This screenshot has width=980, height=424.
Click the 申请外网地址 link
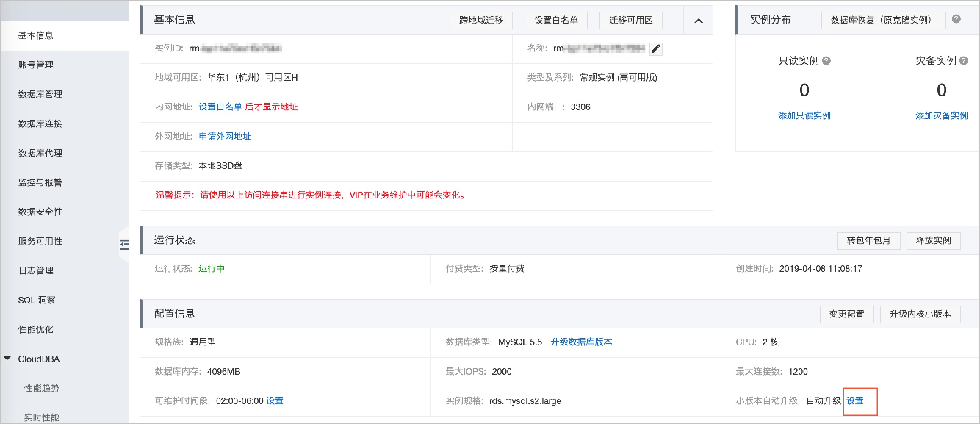[x=225, y=136]
